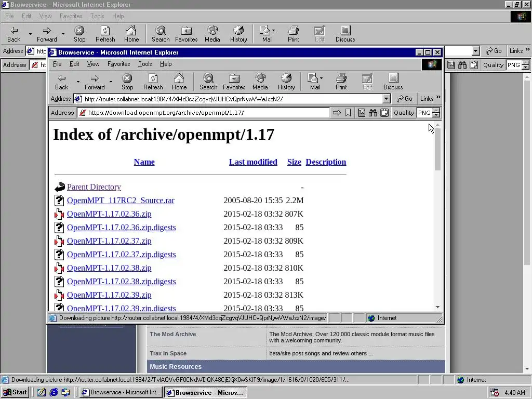Click the Quality stepper in background window
The width and height of the screenshot is (532, 399).
(x=526, y=65)
